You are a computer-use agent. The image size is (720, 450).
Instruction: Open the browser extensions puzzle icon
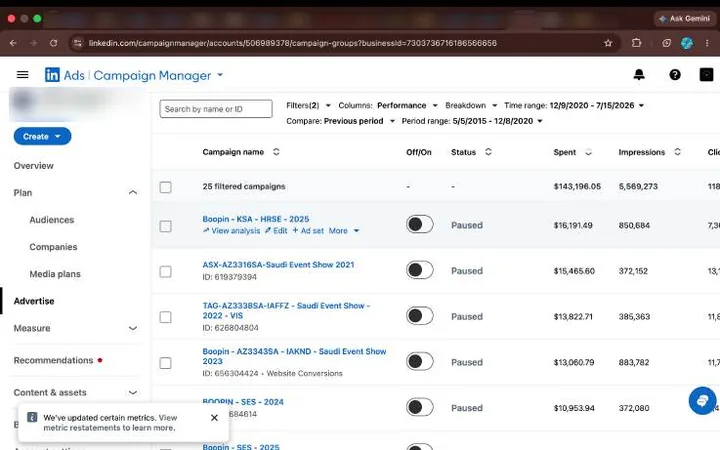(x=636, y=43)
